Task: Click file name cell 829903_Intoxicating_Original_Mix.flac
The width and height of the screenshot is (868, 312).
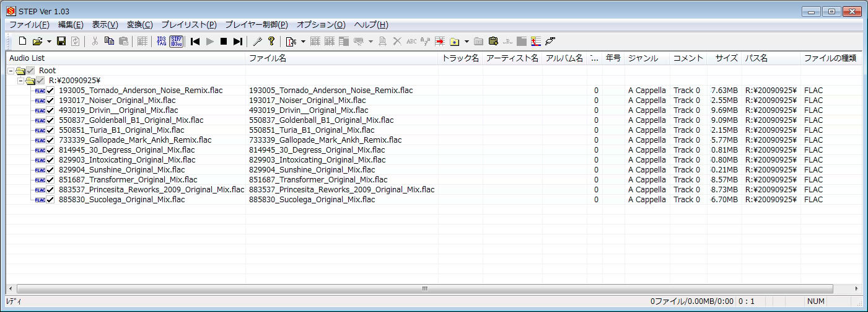Action: (x=317, y=160)
